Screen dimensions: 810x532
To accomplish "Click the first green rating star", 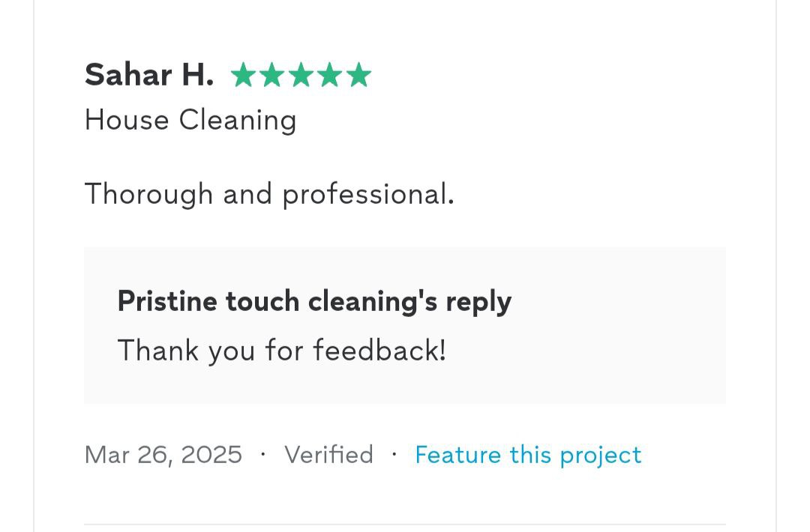I will click(x=243, y=76).
